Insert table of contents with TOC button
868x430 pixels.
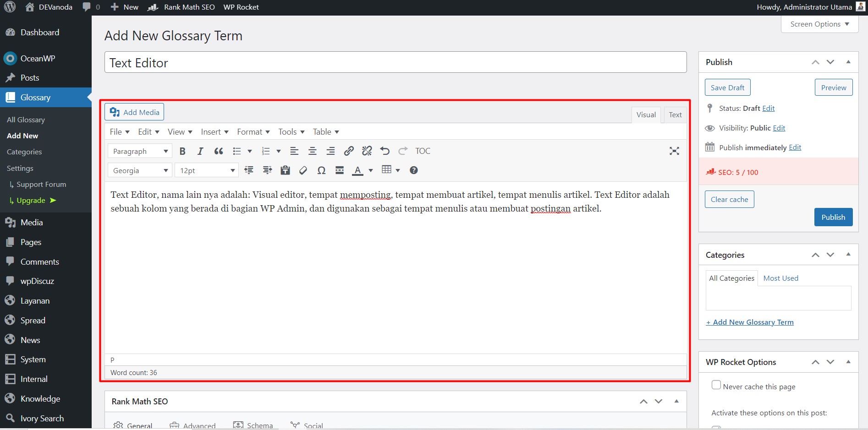click(x=423, y=151)
